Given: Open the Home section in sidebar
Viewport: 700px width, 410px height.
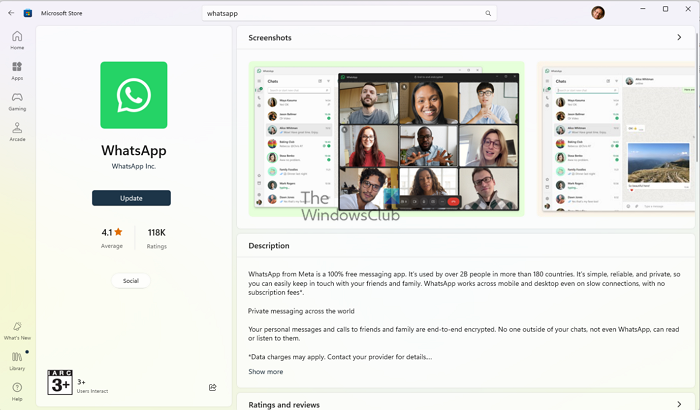Looking at the screenshot, I should [x=17, y=40].
